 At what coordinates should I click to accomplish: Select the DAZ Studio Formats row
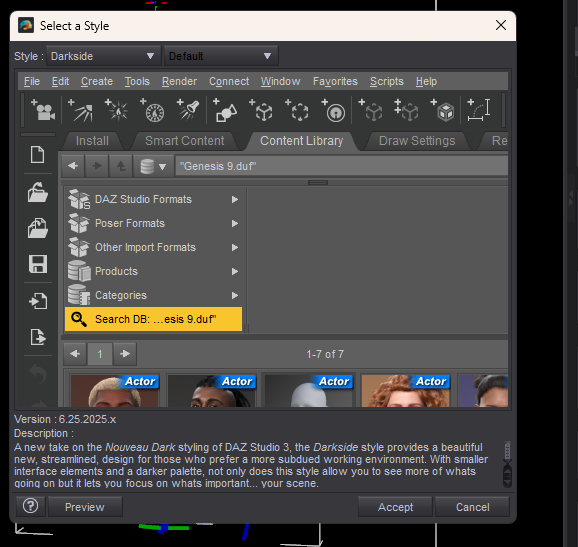coord(153,199)
